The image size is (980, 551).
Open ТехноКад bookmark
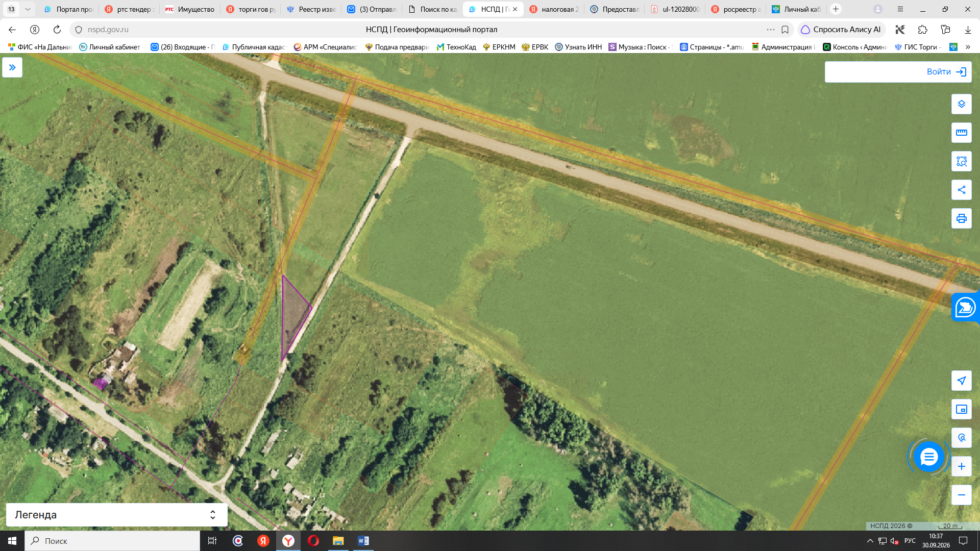(456, 47)
